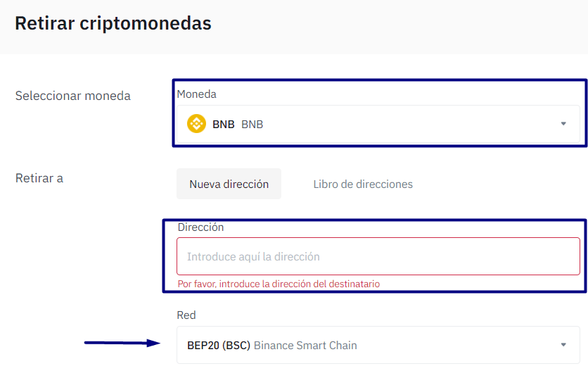Click the Seleccionar moneda label
588x371 pixels.
(73, 96)
